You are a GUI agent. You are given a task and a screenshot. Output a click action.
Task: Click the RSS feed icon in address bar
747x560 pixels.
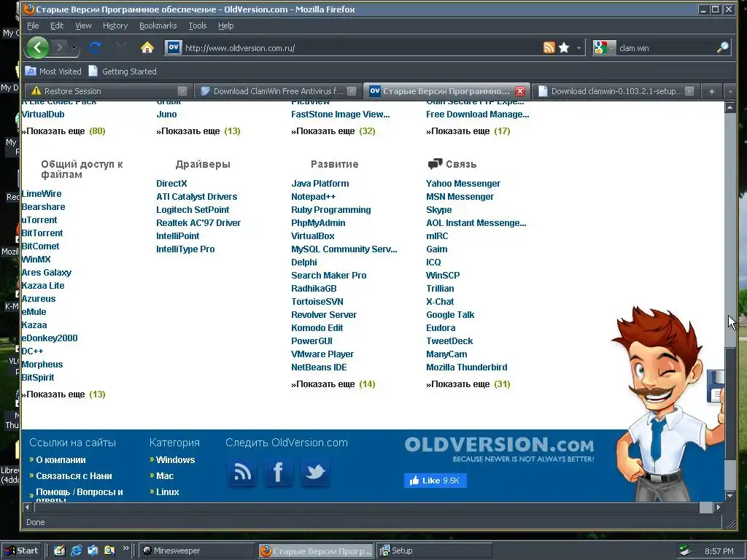[549, 47]
